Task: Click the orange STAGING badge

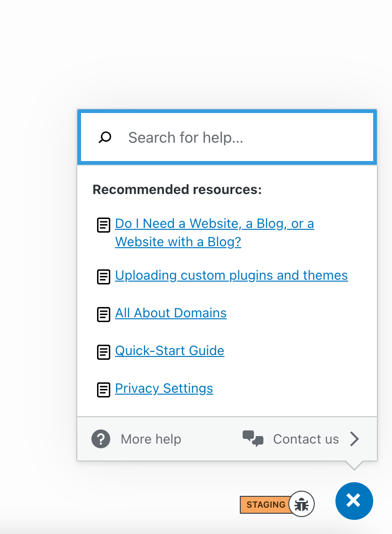Action: [x=265, y=504]
